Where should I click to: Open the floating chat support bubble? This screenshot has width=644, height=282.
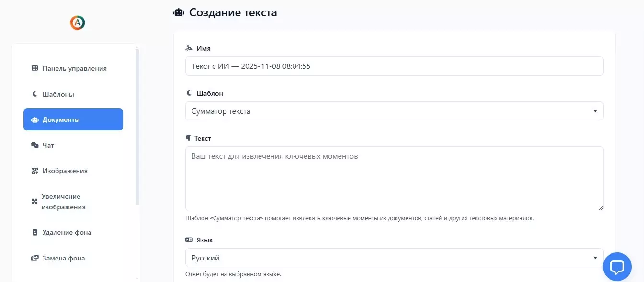[x=617, y=267]
